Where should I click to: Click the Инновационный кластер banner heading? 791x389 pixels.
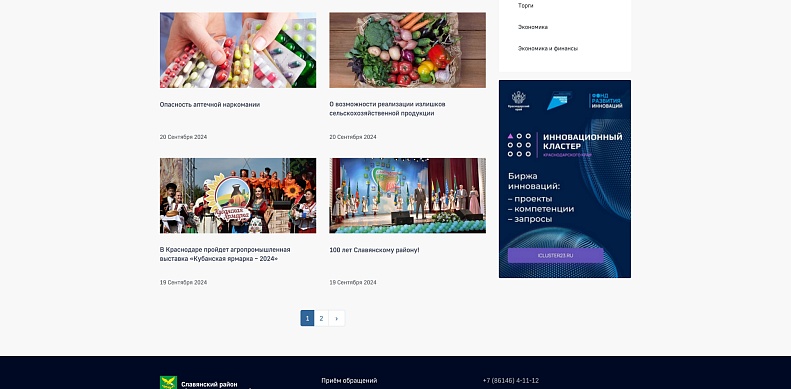pyautogui.click(x=583, y=142)
